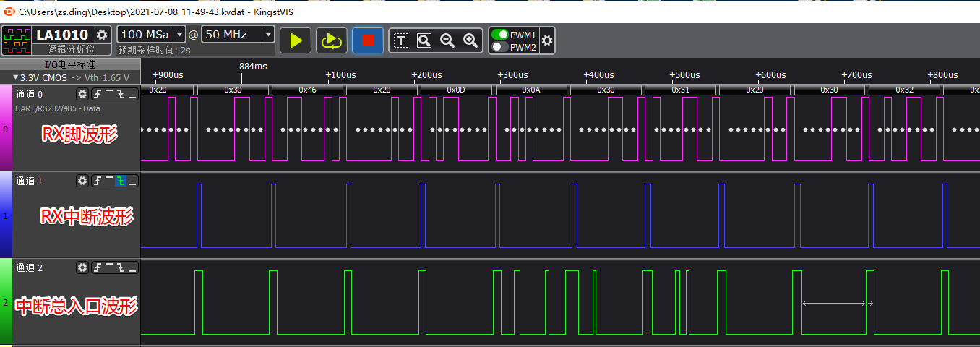
Task: Set rising edge trigger on channel 2
Action: (x=98, y=267)
